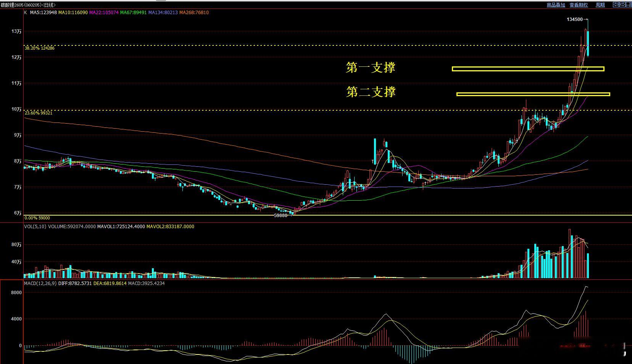
Task: Click the 38.20% 124286 retracement label
Action: point(40,48)
